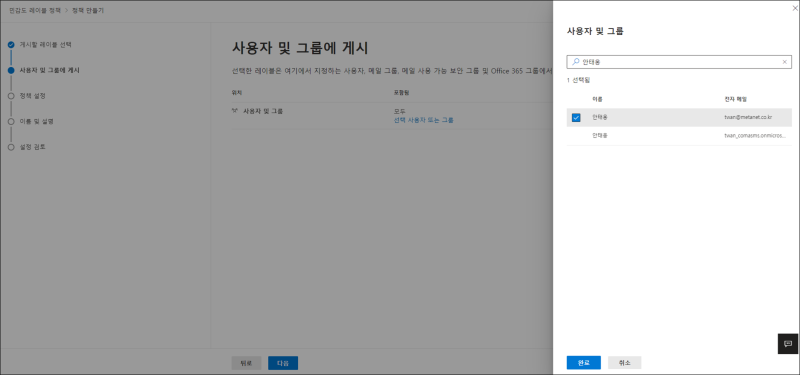Click the 다음 button
This screenshot has height=375, width=800.
tap(283, 363)
